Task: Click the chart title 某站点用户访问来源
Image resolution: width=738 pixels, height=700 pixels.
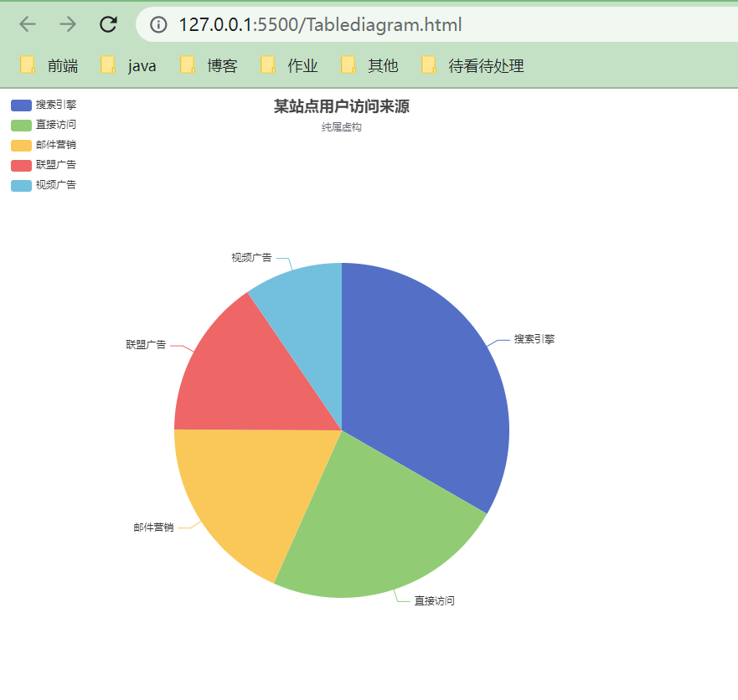Action: (342, 106)
